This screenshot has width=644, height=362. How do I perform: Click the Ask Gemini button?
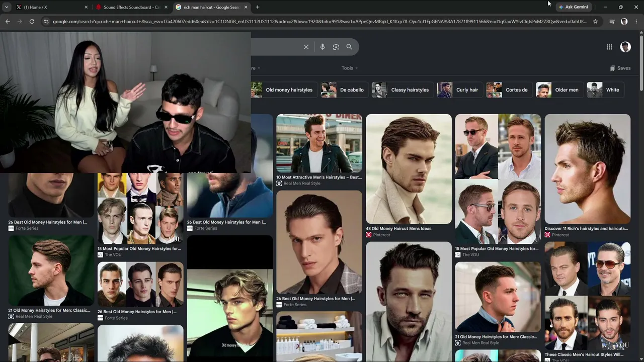(x=573, y=7)
